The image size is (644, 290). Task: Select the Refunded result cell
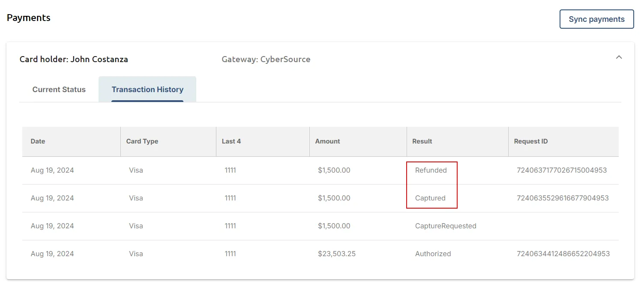[431, 170]
